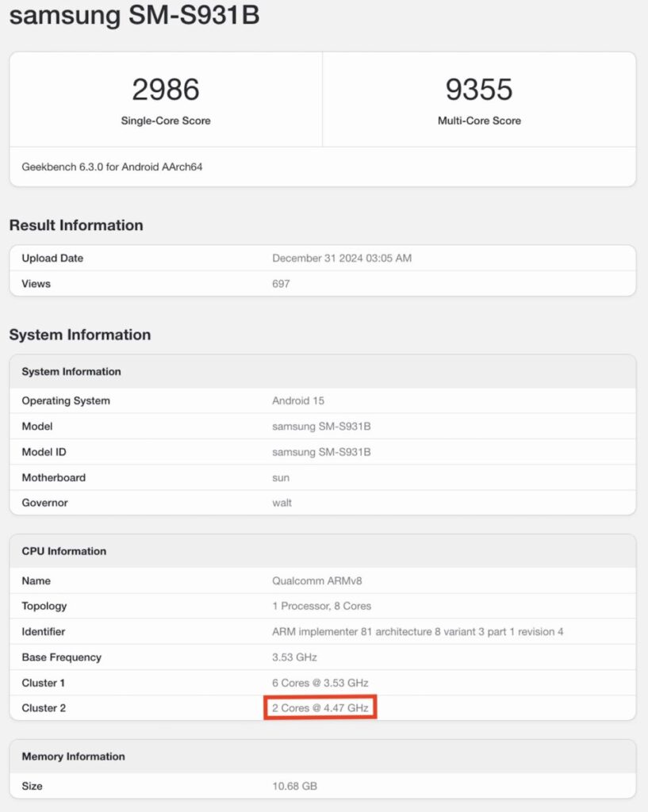This screenshot has width=648, height=812.
Task: Select the Topology value 1 Processor, 8 Cores
Action: click(321, 606)
